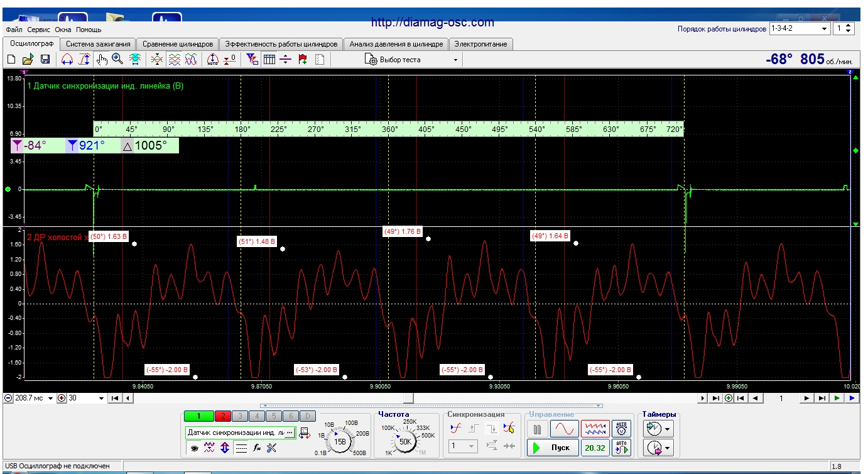Switch to Система зажигания tab
Viewport: 868px width, 474px height.
(98, 44)
